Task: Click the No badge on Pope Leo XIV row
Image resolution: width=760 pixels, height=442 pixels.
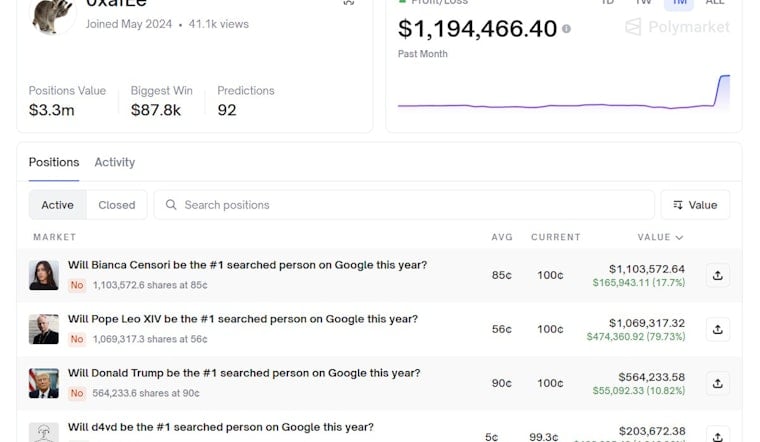Action: [77, 339]
